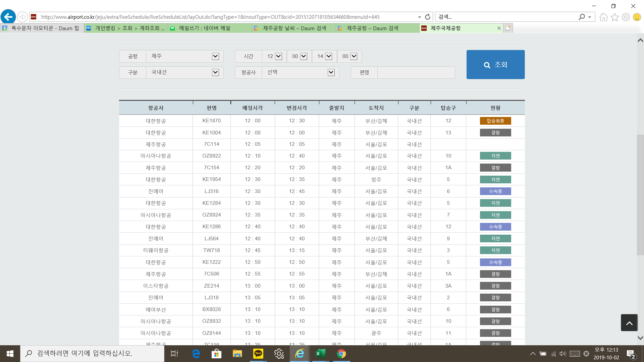Click the refresh page icon
The height and width of the screenshot is (362, 644).
(428, 17)
